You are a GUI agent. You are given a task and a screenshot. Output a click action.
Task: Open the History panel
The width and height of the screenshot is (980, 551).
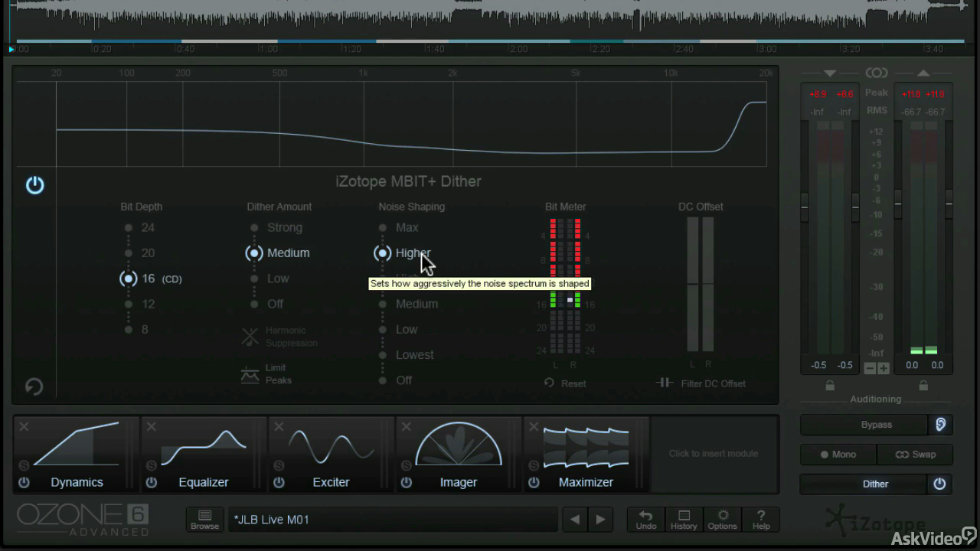coord(684,520)
